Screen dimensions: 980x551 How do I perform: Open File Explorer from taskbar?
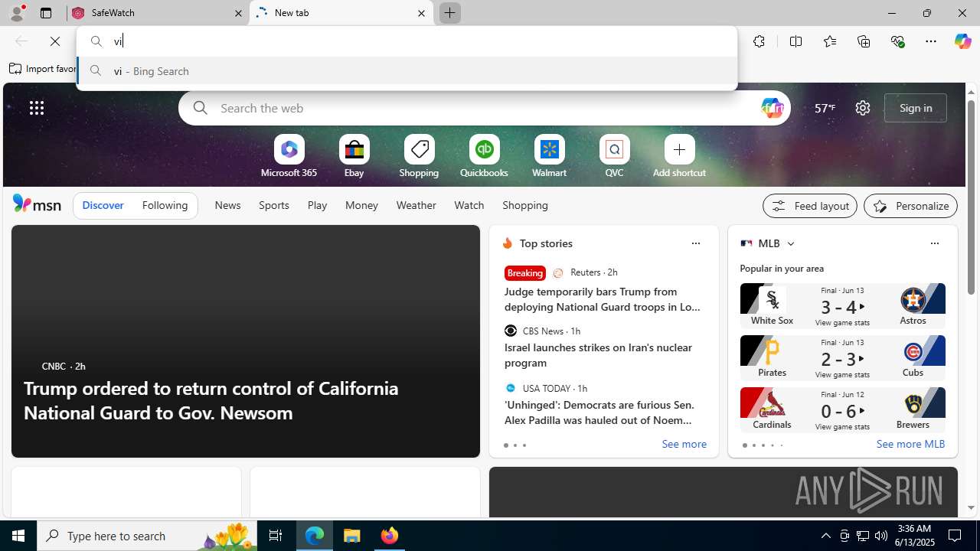pos(352,536)
